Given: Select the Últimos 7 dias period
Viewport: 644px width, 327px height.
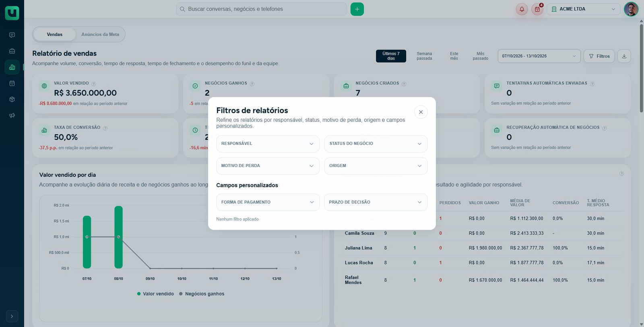Looking at the screenshot, I should click(x=391, y=56).
